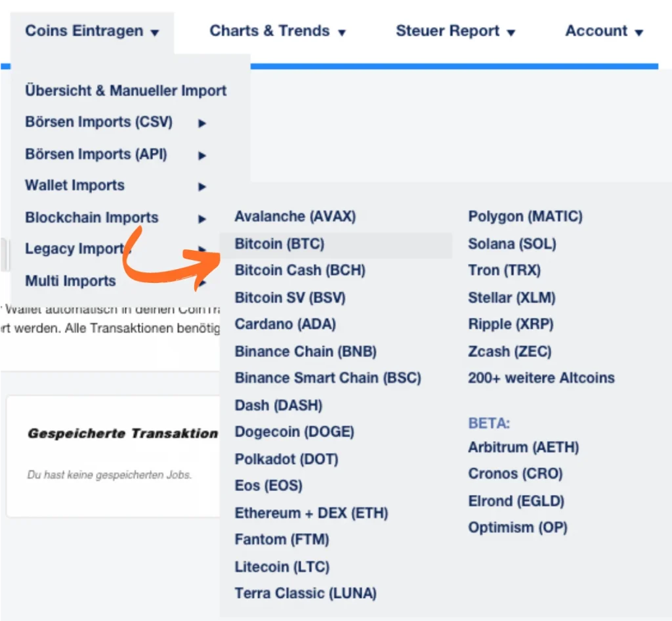This screenshot has height=621, width=672.
Task: Expand the Charts & Trends menu
Action: tap(277, 31)
